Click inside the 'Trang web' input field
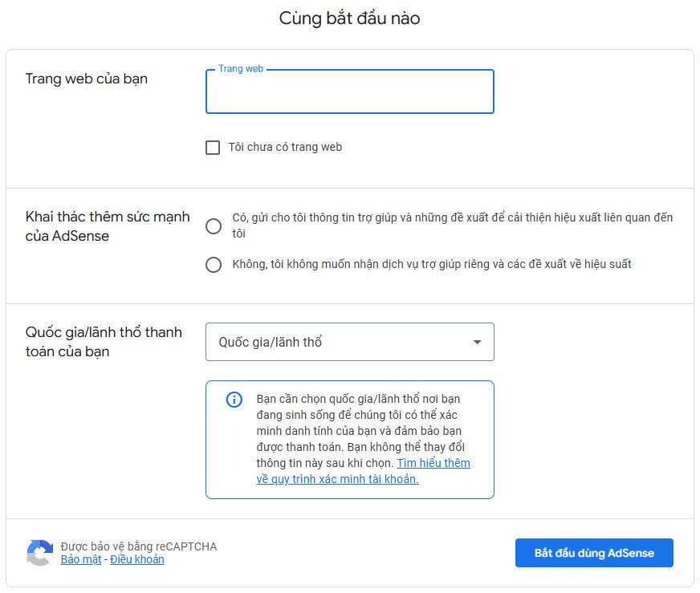700x593 pixels. 350,92
